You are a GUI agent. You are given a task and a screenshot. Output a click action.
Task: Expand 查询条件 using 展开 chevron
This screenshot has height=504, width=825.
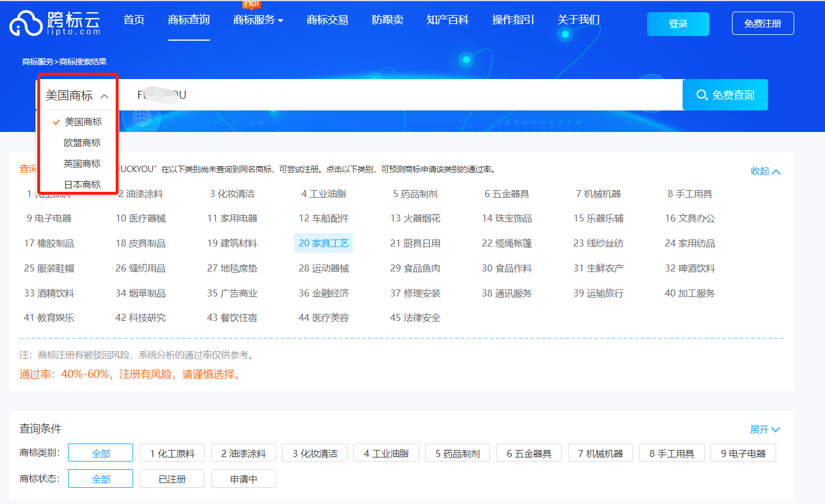coord(765,429)
